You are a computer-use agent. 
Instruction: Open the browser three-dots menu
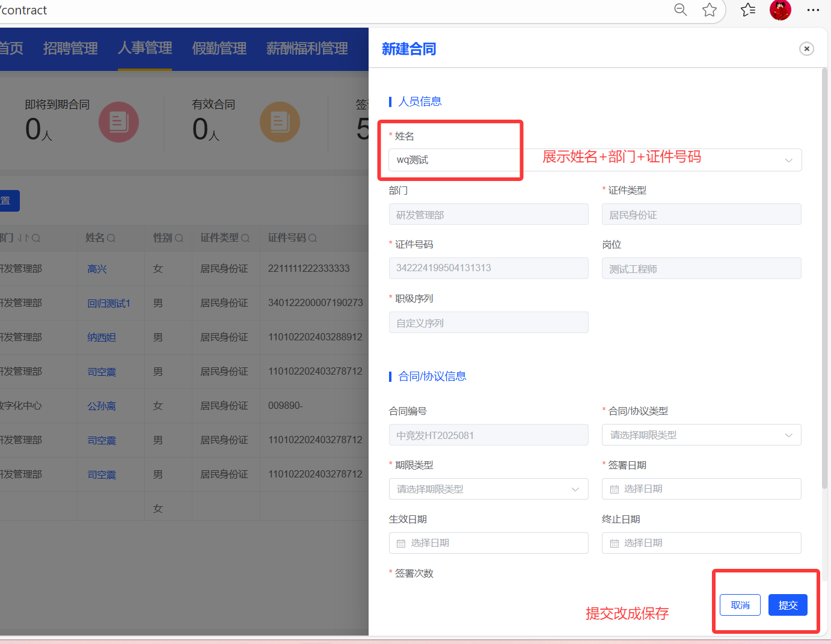813,10
